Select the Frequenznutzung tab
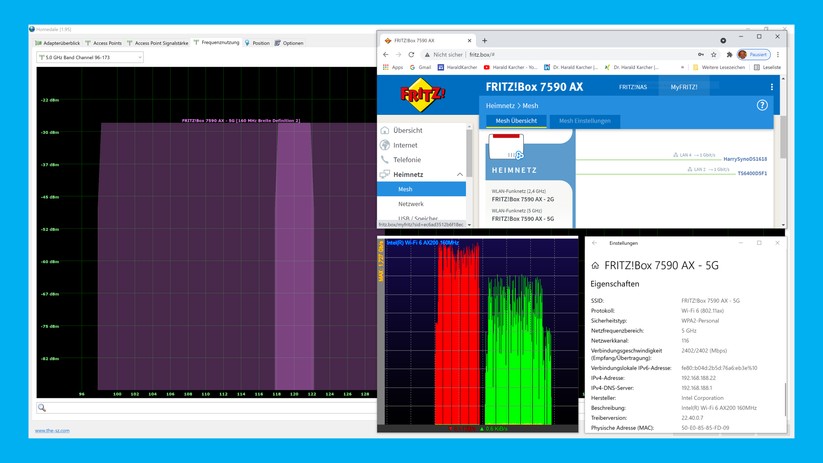The width and height of the screenshot is (823, 463). [x=216, y=43]
